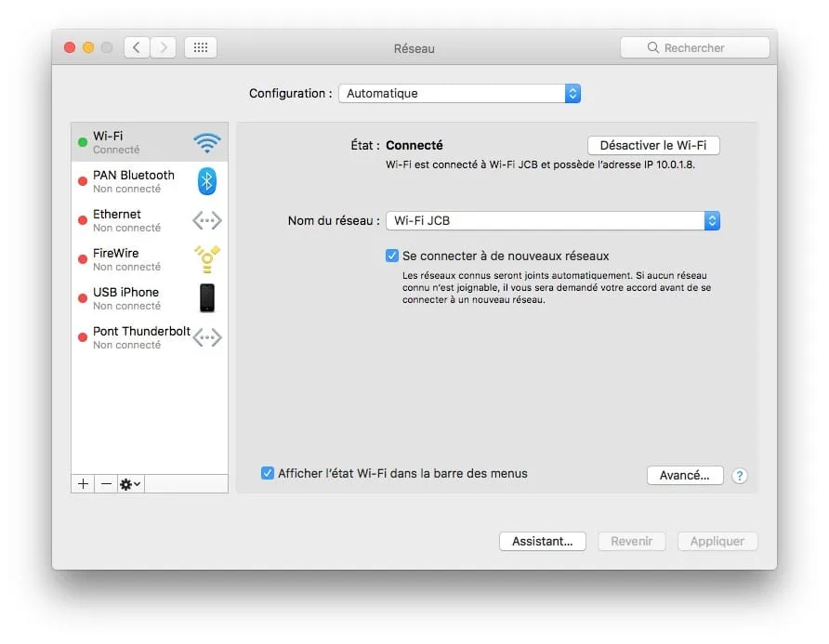
Task: Click the Connecté status text
Action: [414, 145]
